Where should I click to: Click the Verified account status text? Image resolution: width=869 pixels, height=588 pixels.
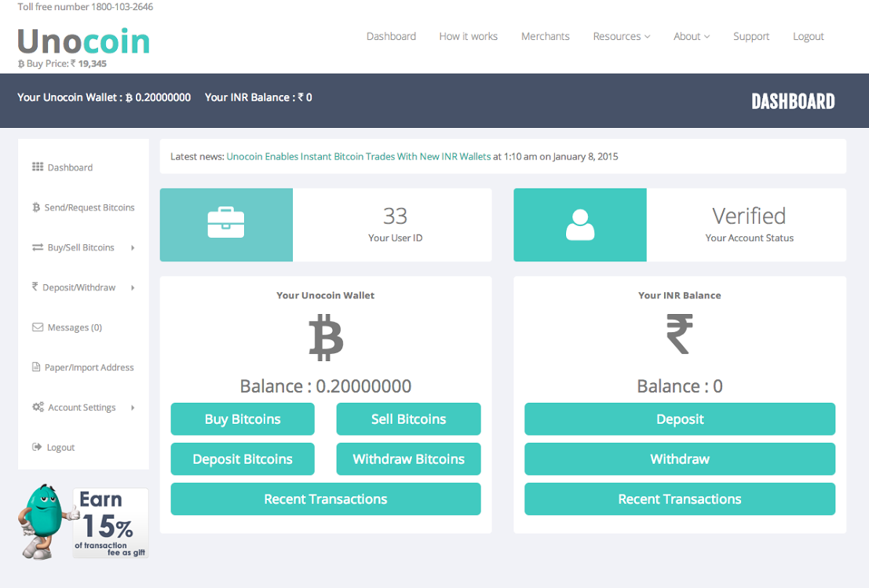click(x=750, y=216)
